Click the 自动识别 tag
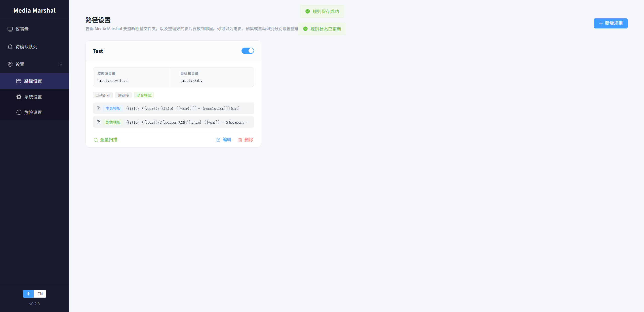644x312 pixels. pos(103,95)
